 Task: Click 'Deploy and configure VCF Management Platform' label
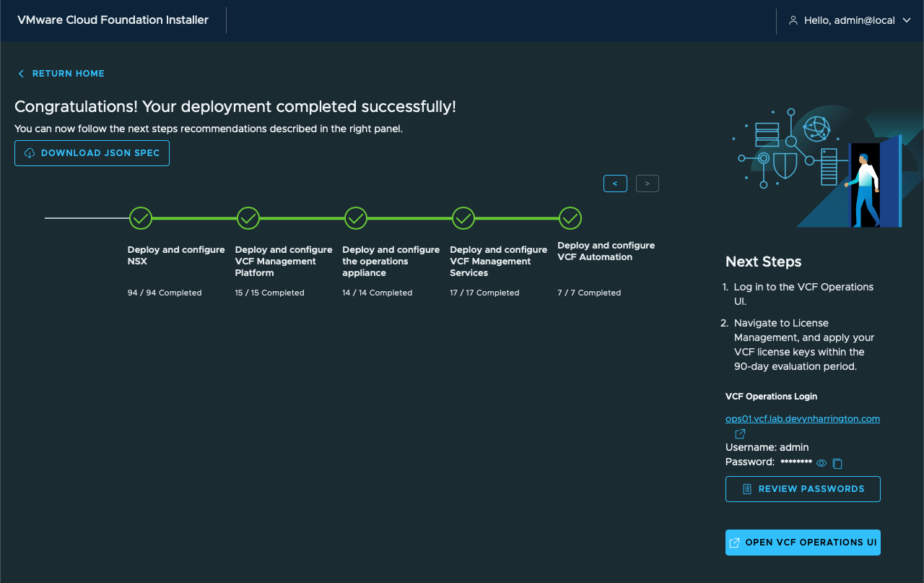pos(284,261)
